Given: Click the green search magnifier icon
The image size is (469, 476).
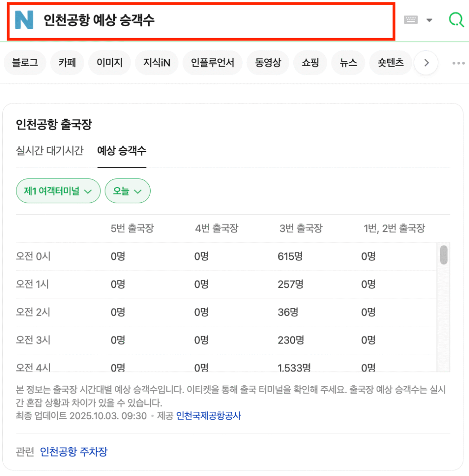Looking at the screenshot, I should (x=456, y=20).
